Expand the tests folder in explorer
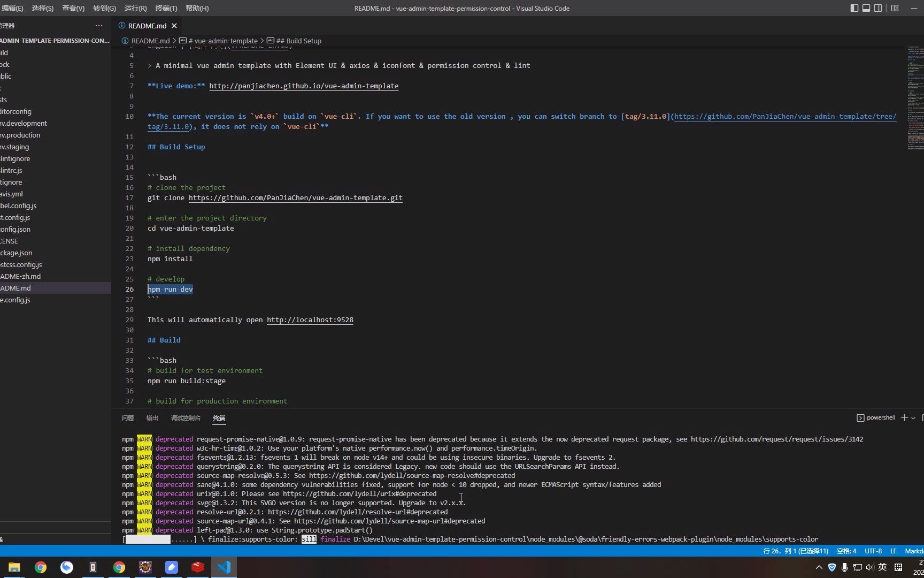Viewport: 924px width, 578px height. point(56,100)
